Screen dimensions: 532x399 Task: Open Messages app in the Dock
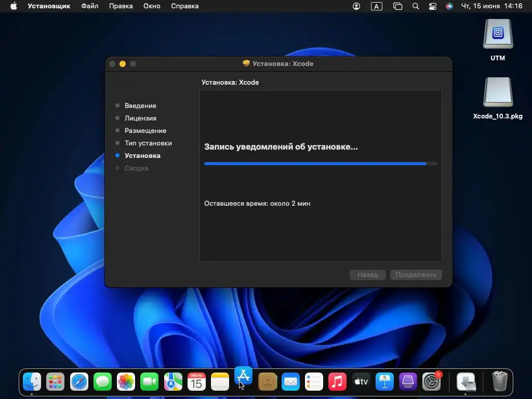(102, 382)
